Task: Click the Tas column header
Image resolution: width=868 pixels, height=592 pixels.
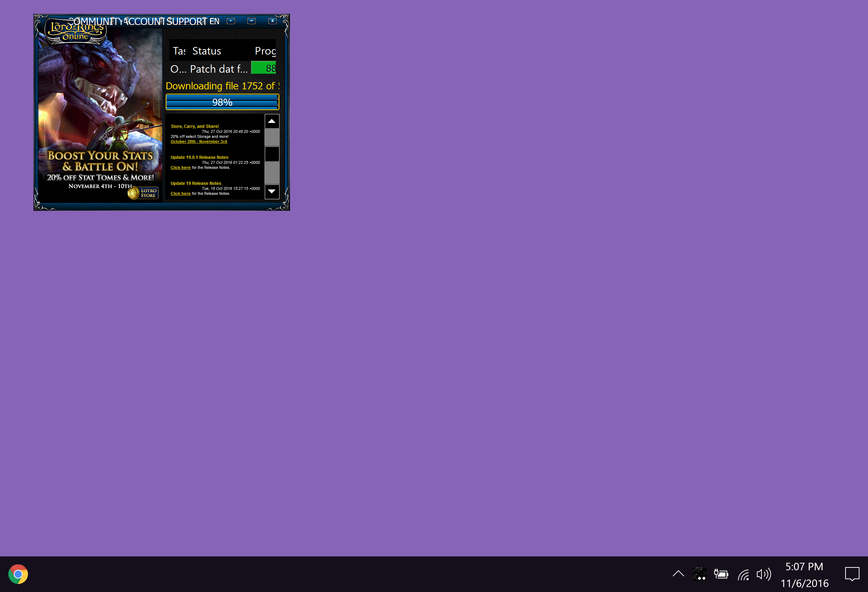Action: pos(179,51)
